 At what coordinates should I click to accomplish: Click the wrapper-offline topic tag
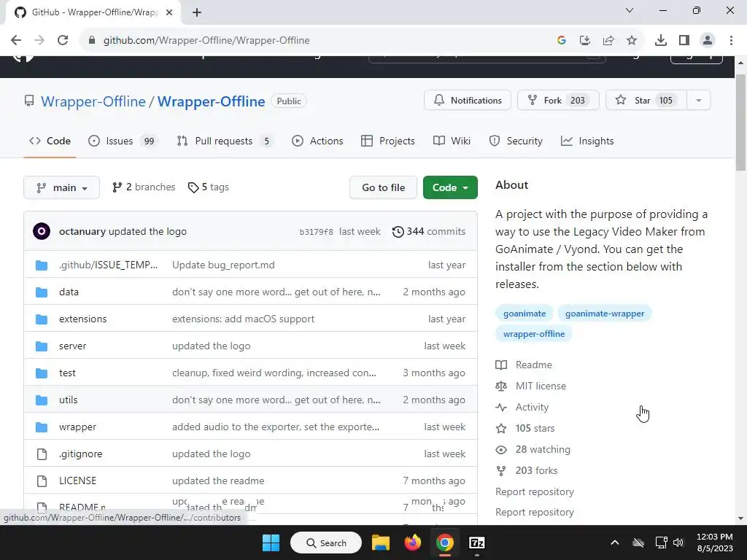(534, 334)
